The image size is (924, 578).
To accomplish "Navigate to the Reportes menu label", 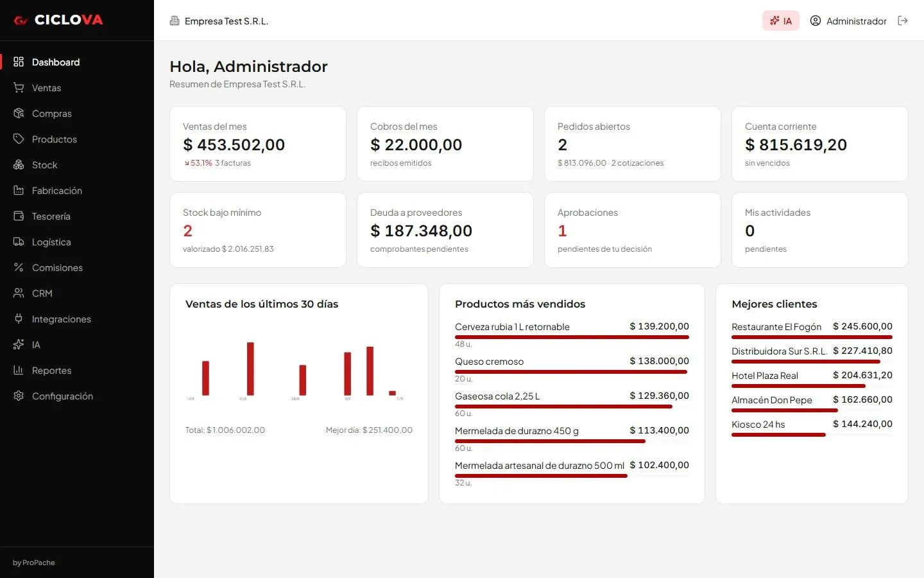I will point(52,371).
